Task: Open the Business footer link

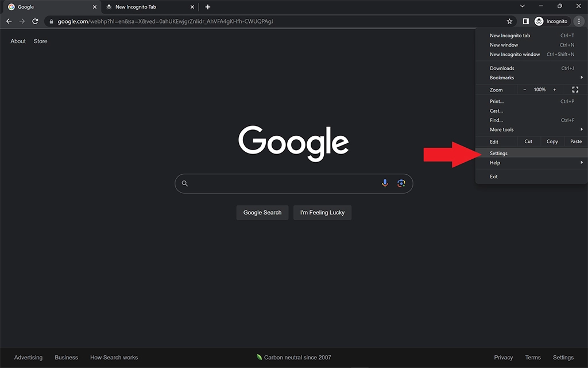Action: tap(67, 358)
